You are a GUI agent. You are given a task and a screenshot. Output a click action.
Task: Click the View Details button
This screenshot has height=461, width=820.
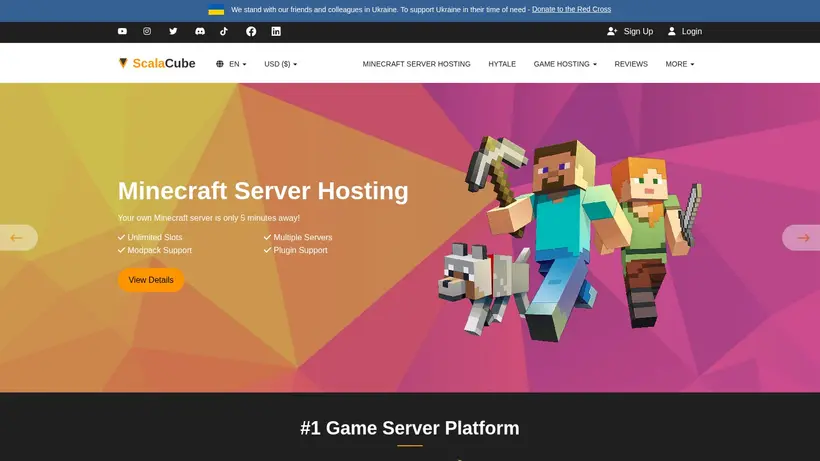pos(151,280)
